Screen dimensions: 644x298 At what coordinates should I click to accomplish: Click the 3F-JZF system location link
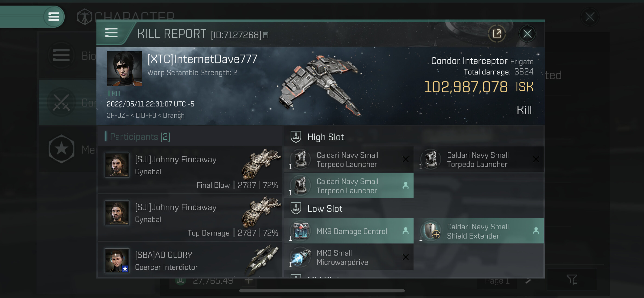[118, 115]
